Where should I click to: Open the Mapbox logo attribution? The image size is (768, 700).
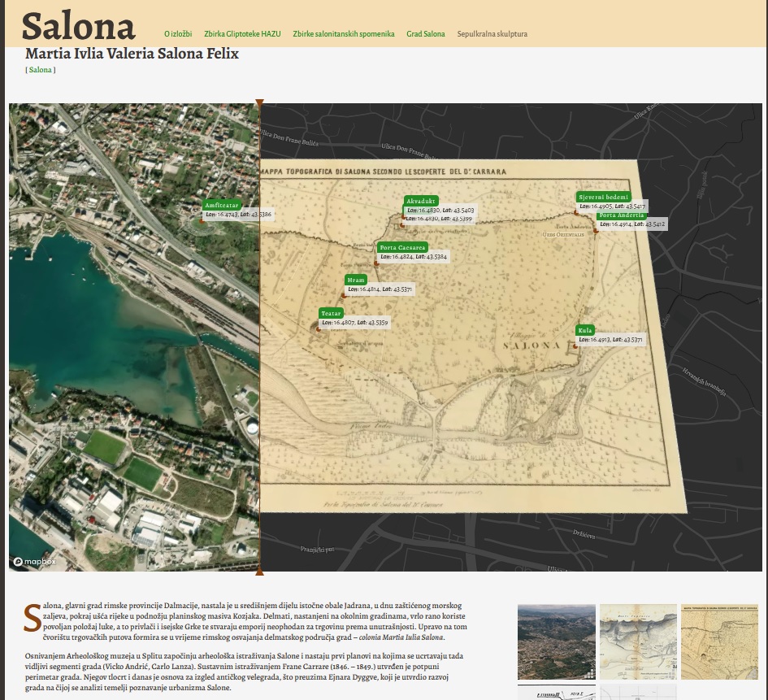(35, 562)
